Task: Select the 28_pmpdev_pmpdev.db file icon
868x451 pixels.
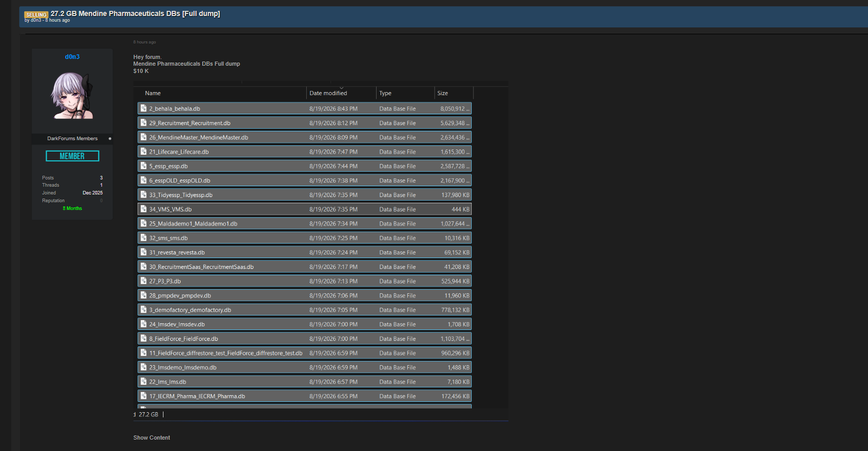Action: [144, 295]
